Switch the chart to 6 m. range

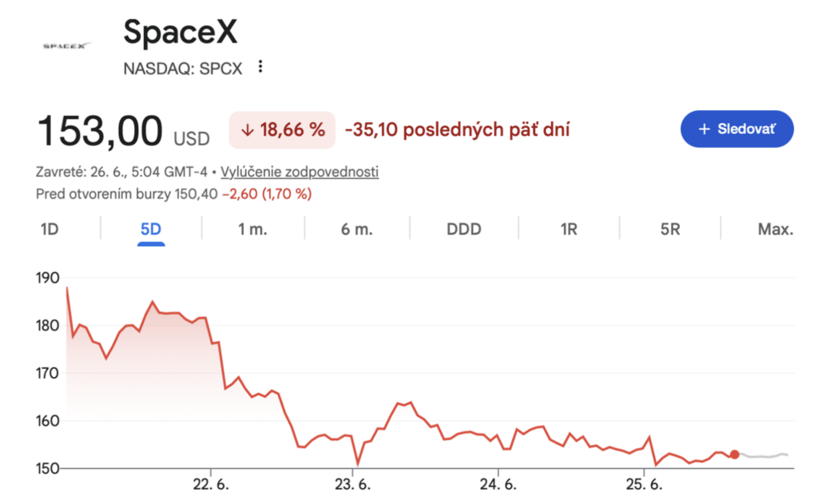357,229
